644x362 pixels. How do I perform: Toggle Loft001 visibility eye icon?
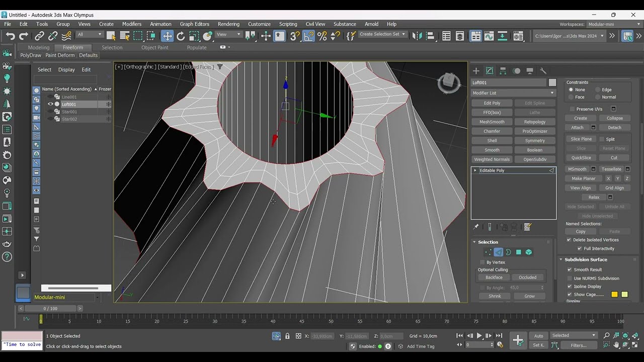(x=50, y=104)
